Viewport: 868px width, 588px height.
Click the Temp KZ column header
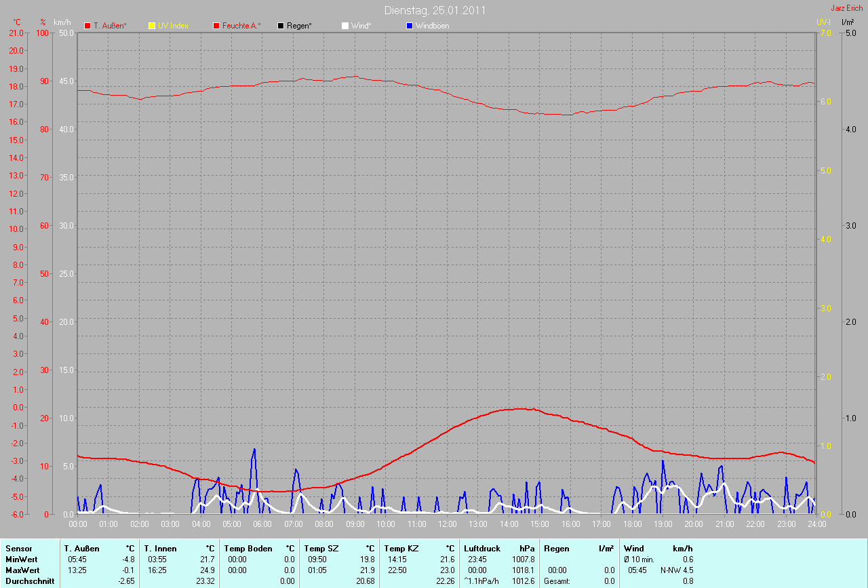pyautogui.click(x=401, y=548)
